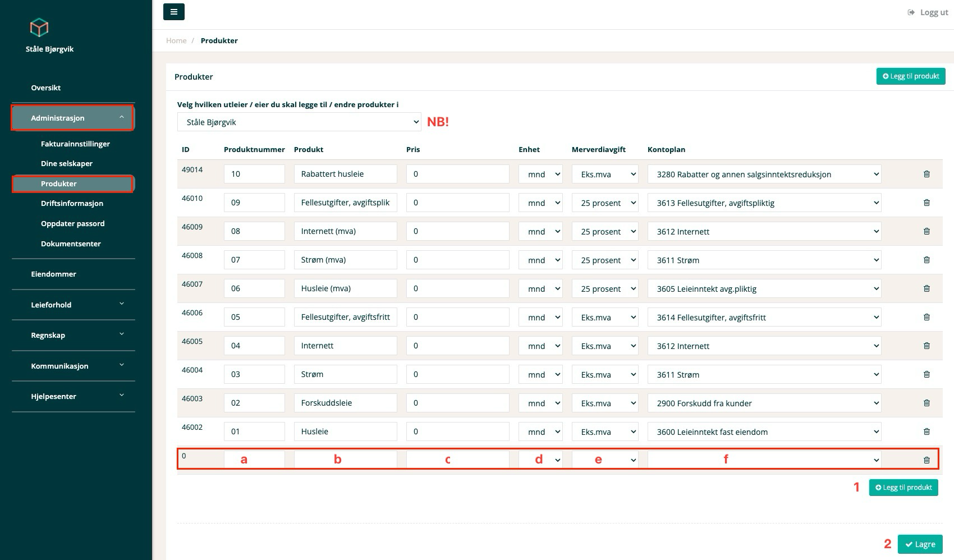The width and height of the screenshot is (954, 560).
Task: Expand the Kommunikasjon sidebar section
Action: coord(74,366)
